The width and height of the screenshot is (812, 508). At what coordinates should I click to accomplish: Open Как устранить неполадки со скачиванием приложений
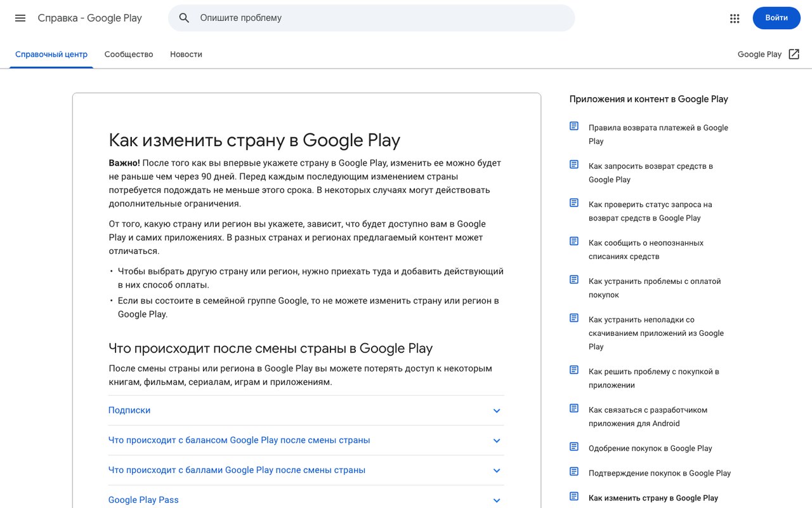click(656, 333)
